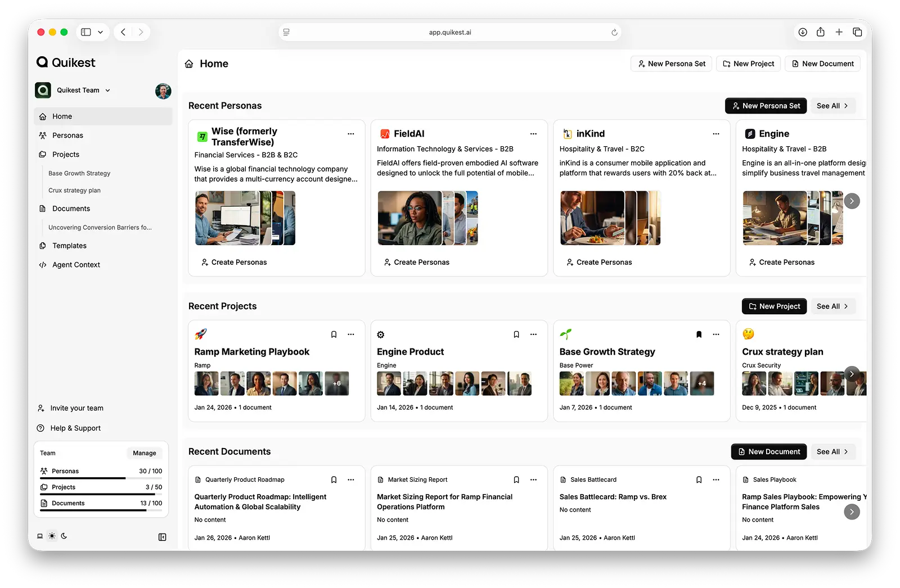The width and height of the screenshot is (900, 588).
Task: Open Documents in the sidebar
Action: click(103, 209)
